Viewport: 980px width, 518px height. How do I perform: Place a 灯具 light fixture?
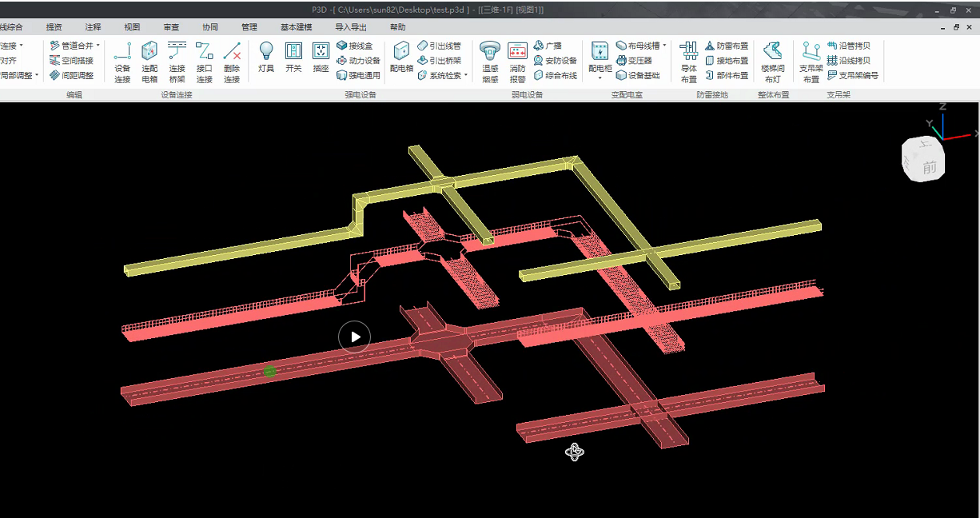pyautogui.click(x=266, y=58)
